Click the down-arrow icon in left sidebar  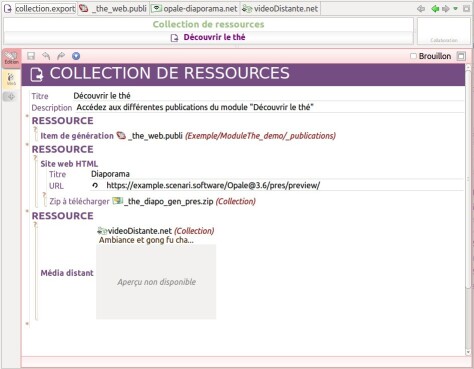(x=11, y=97)
